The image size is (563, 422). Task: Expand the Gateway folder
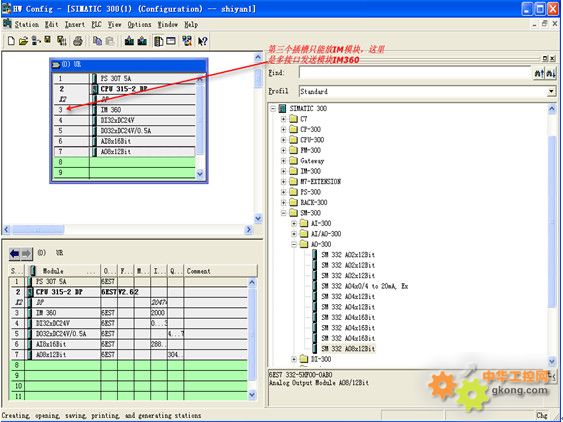(283, 161)
